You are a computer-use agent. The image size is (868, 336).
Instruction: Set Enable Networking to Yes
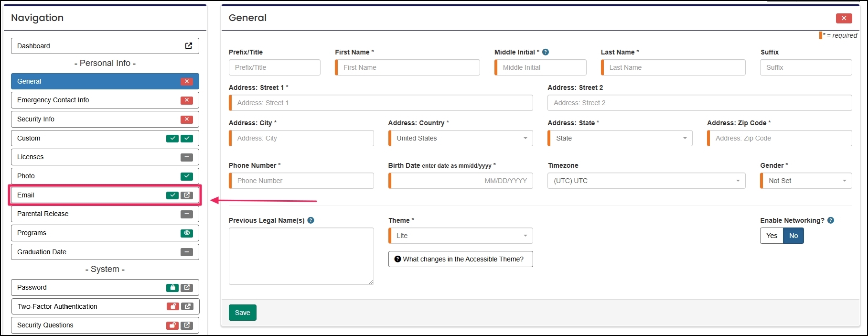(772, 236)
